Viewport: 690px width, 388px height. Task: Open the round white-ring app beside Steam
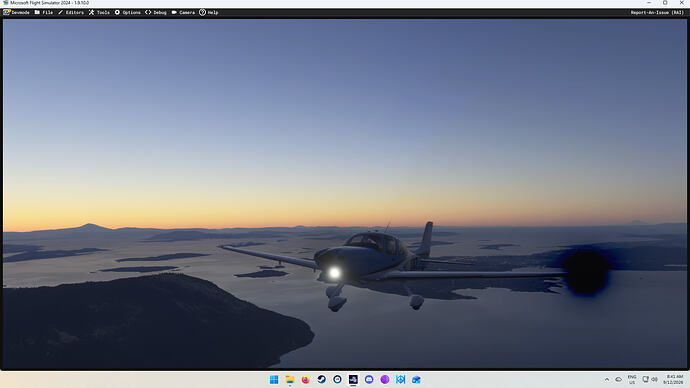(x=337, y=379)
